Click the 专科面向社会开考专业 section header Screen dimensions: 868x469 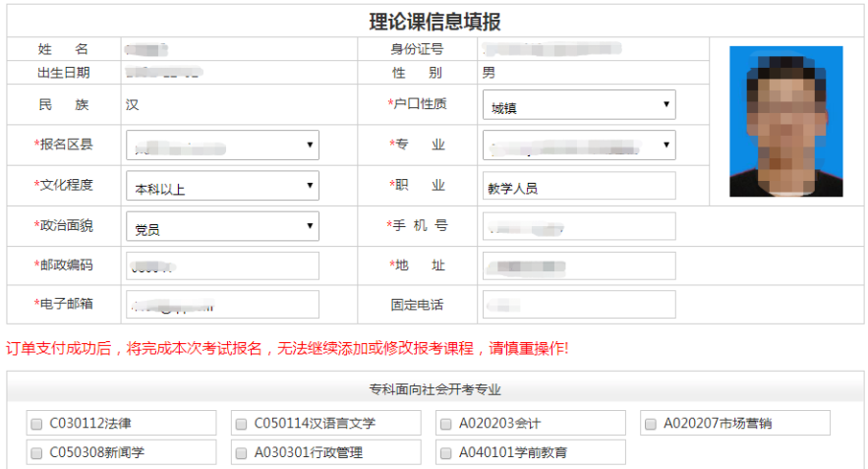[434, 389]
